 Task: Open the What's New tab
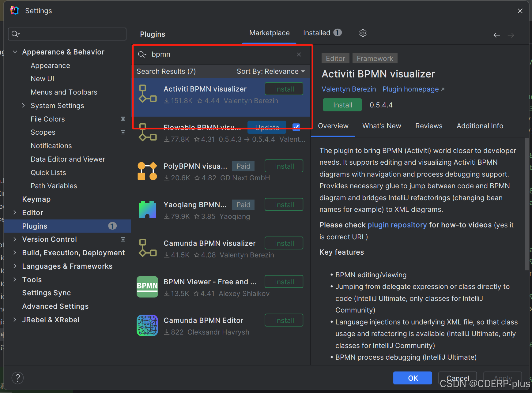(x=382, y=126)
